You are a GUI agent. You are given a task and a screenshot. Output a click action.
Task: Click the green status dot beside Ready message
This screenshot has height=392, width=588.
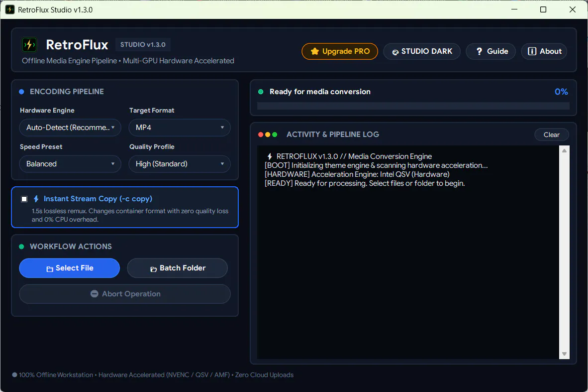[x=261, y=92]
